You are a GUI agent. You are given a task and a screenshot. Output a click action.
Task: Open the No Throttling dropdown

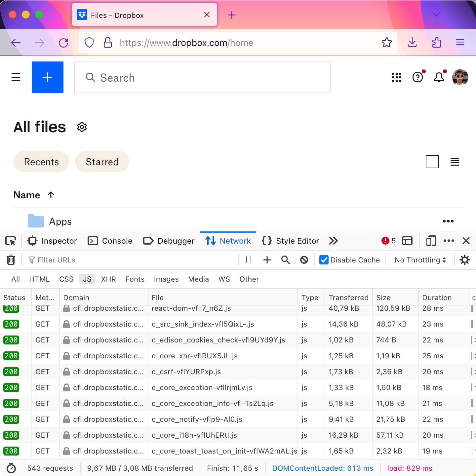point(420,260)
